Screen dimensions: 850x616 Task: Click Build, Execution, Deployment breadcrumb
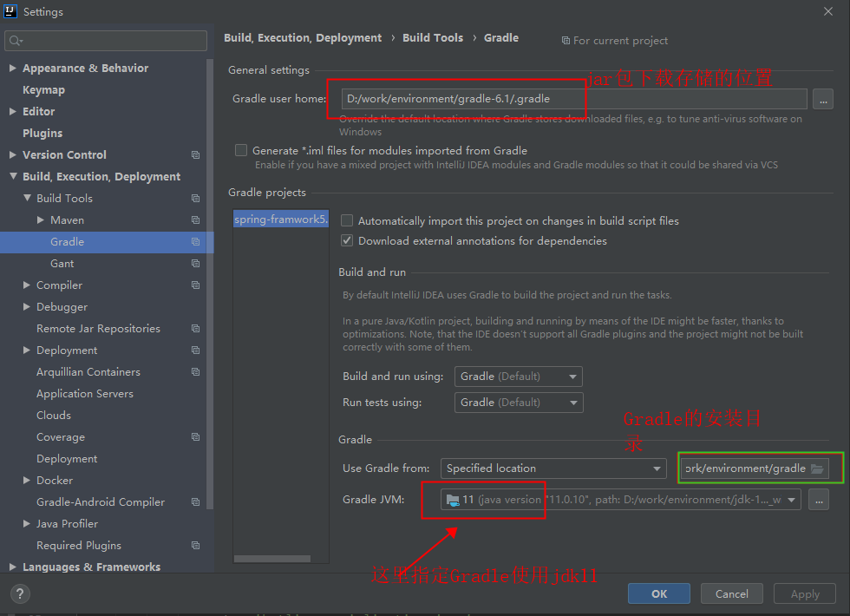(303, 38)
